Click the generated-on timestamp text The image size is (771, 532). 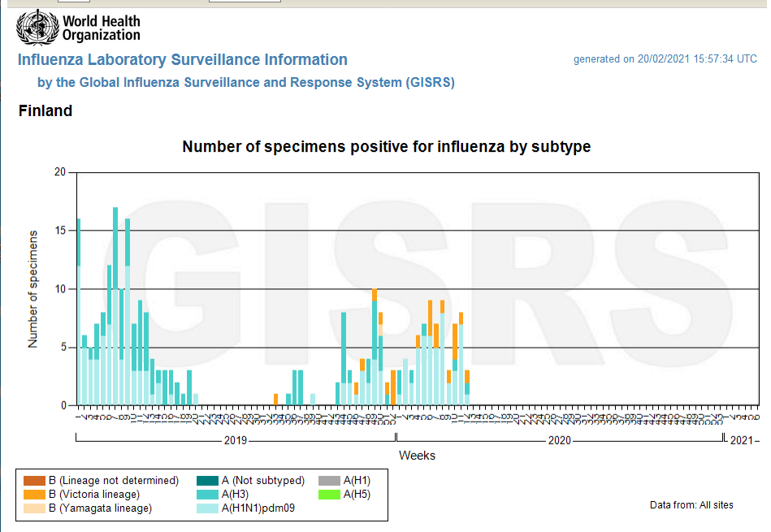[665, 59]
